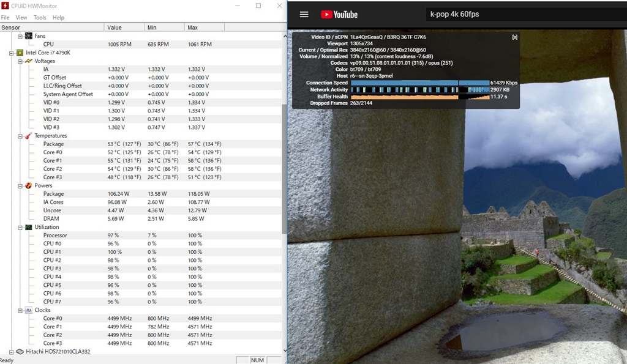Close the stats for nerds overlay
The image size is (627, 364).
coord(514,37)
